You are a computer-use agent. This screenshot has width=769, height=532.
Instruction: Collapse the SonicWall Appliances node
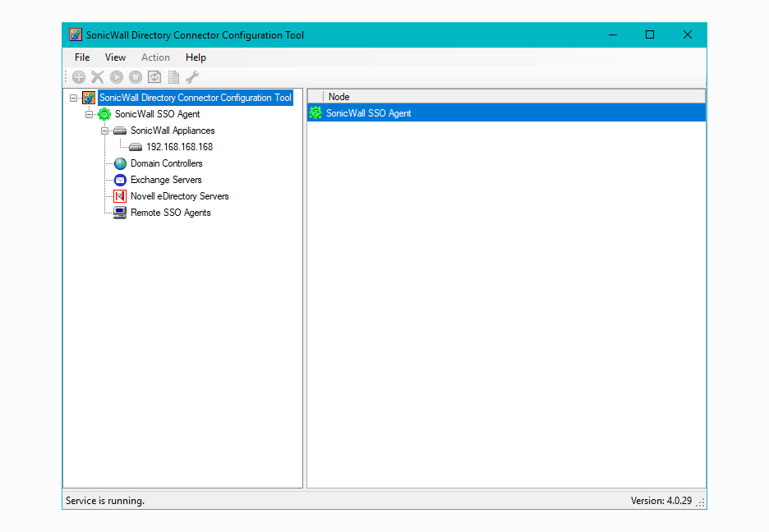[x=104, y=131]
